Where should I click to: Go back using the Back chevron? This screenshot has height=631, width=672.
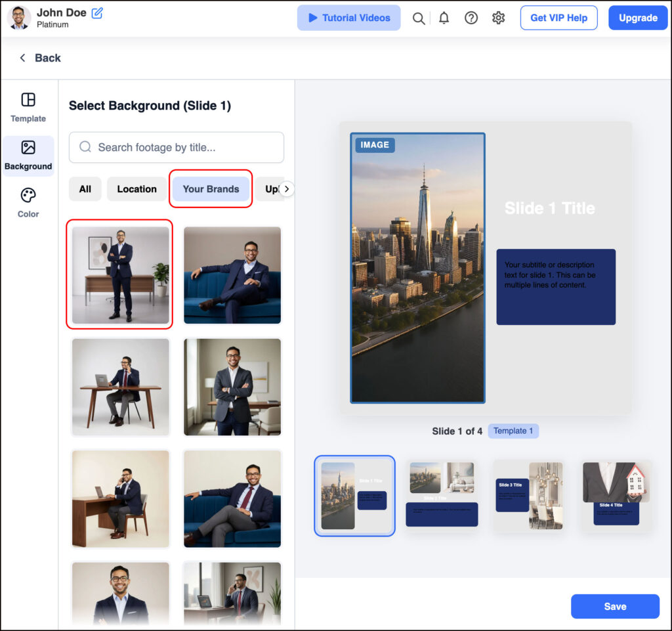click(23, 58)
